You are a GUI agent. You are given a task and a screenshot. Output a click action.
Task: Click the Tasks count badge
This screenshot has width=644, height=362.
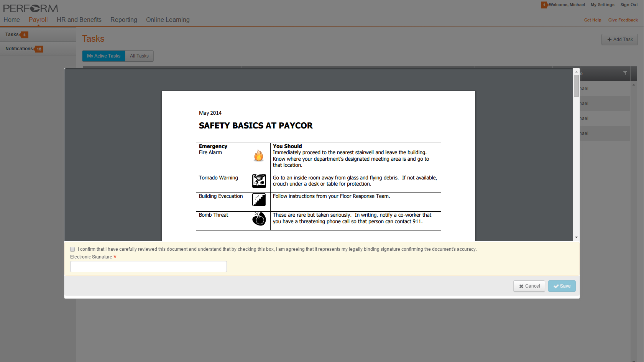pyautogui.click(x=24, y=35)
